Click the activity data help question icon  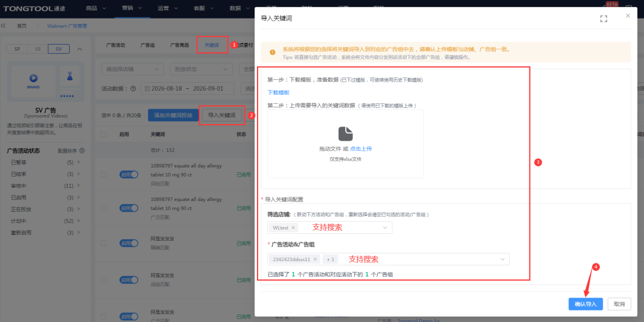click(x=133, y=88)
